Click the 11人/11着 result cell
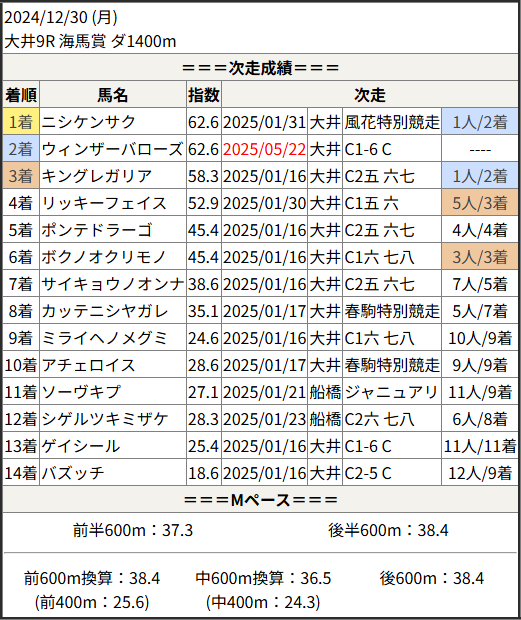Screen dimensions: 521x620 click(480, 446)
